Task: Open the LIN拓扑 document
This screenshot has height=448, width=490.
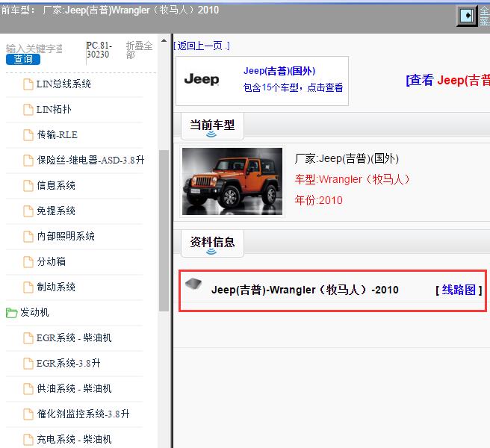Action: coord(54,109)
